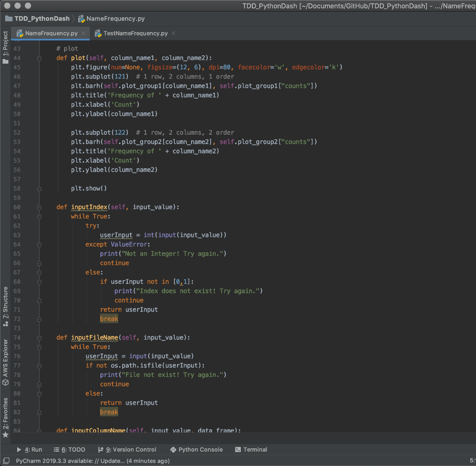Click the Project folder icon in left stripe

6,61
